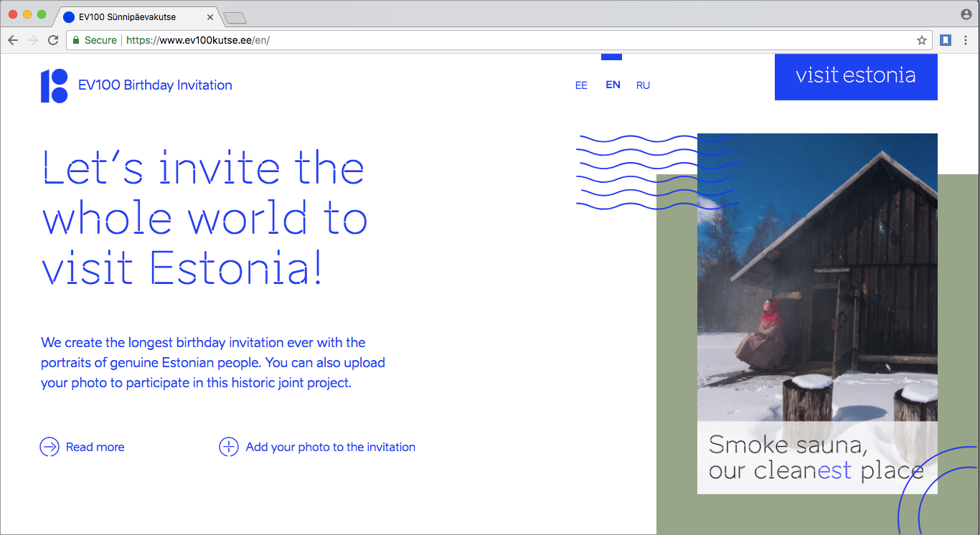Click the browser forward arrow
Screen dimensions: 980x535
point(32,40)
